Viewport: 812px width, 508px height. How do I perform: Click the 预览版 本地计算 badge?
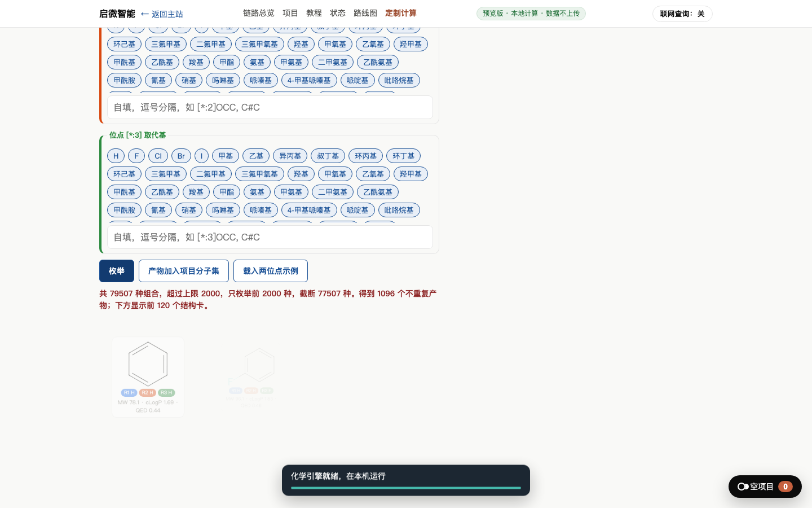(531, 14)
